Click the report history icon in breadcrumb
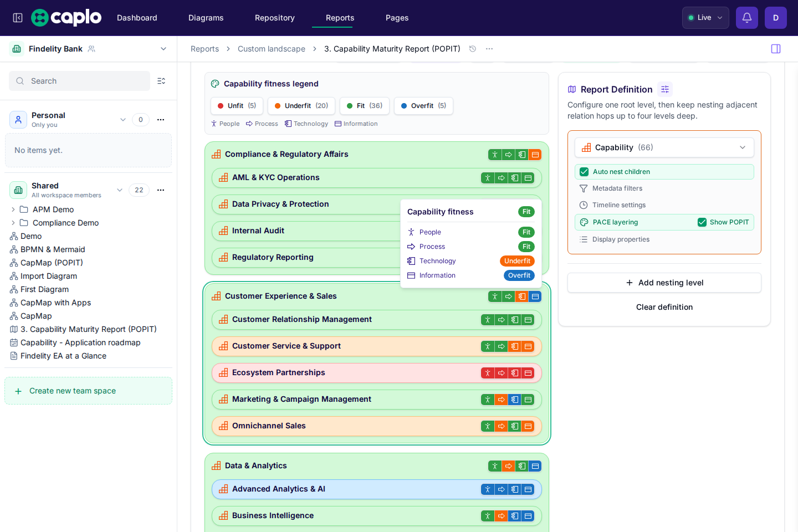798x532 pixels. click(473, 49)
